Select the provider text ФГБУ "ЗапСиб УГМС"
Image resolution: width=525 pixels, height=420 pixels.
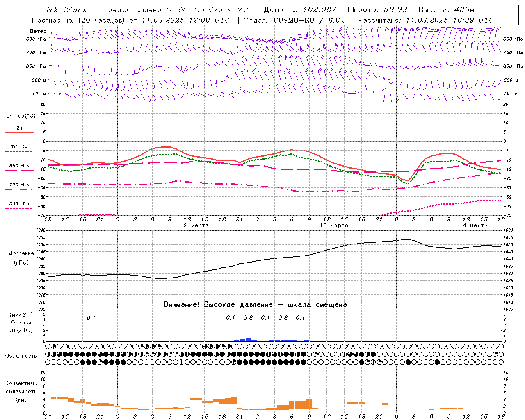[209, 10]
